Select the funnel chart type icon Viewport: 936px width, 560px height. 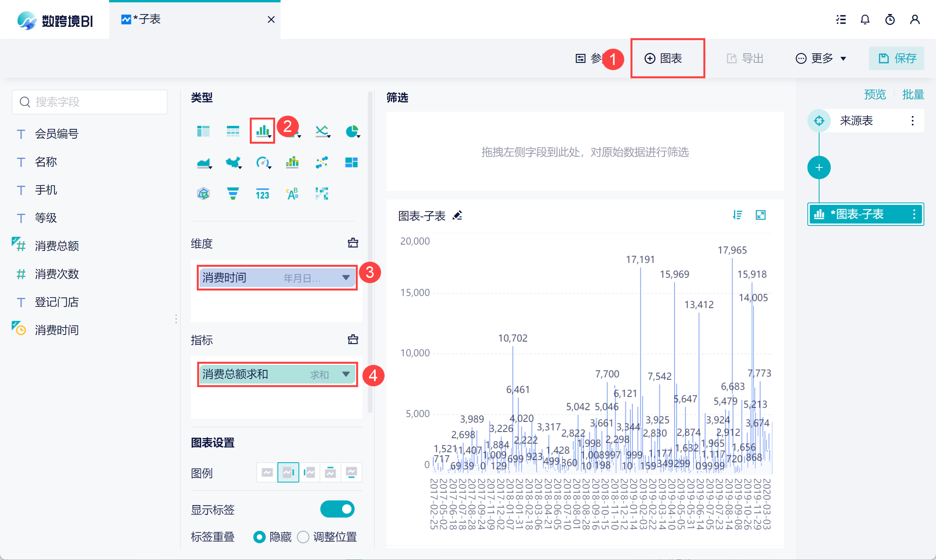pos(233,193)
